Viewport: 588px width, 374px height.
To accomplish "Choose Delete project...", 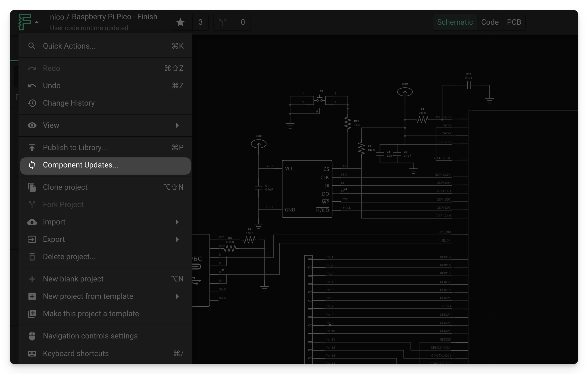I will [x=105, y=257].
